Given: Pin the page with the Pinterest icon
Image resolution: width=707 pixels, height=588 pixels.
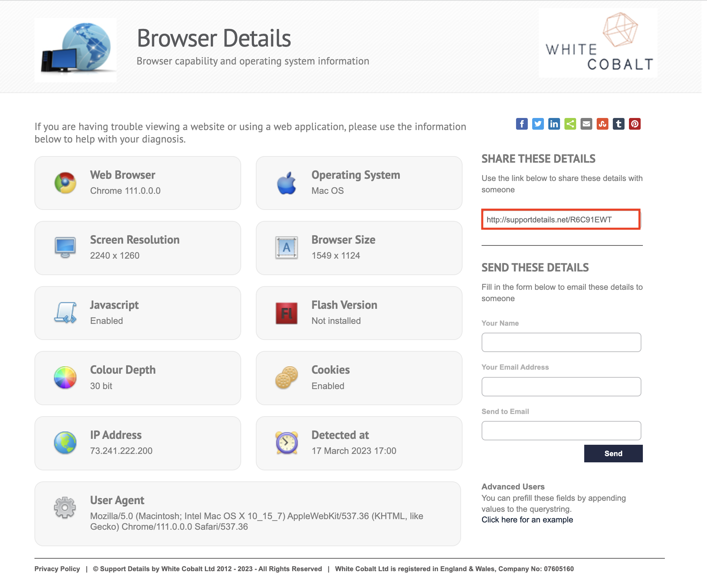Looking at the screenshot, I should [x=634, y=124].
